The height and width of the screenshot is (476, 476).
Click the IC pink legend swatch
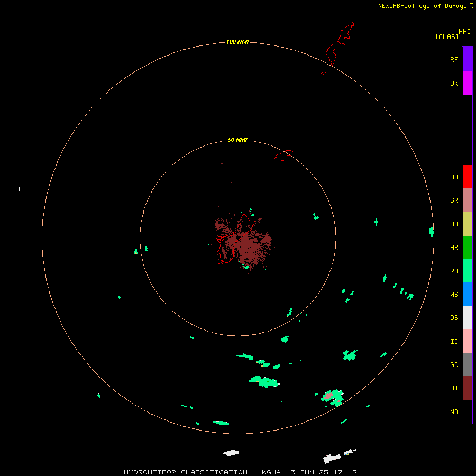pos(467,341)
